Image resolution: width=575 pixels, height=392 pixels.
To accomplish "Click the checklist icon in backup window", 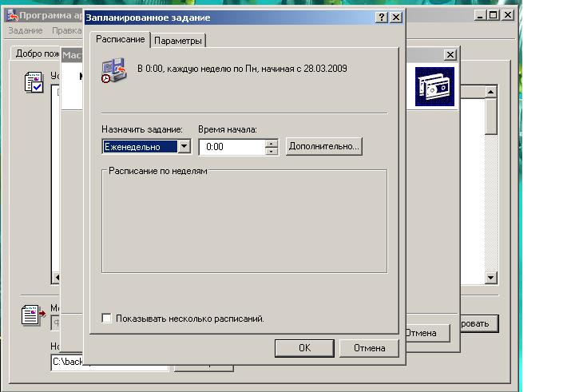I will coord(34,81).
